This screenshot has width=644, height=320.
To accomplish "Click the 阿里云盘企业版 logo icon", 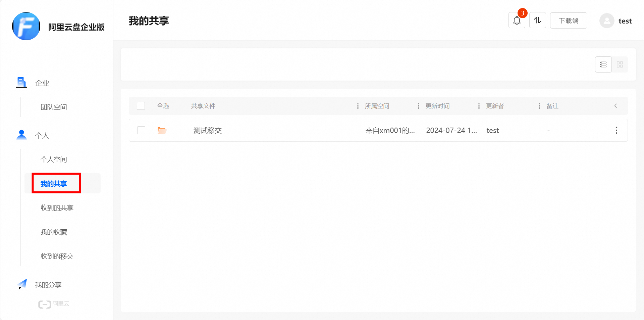I will [26, 26].
